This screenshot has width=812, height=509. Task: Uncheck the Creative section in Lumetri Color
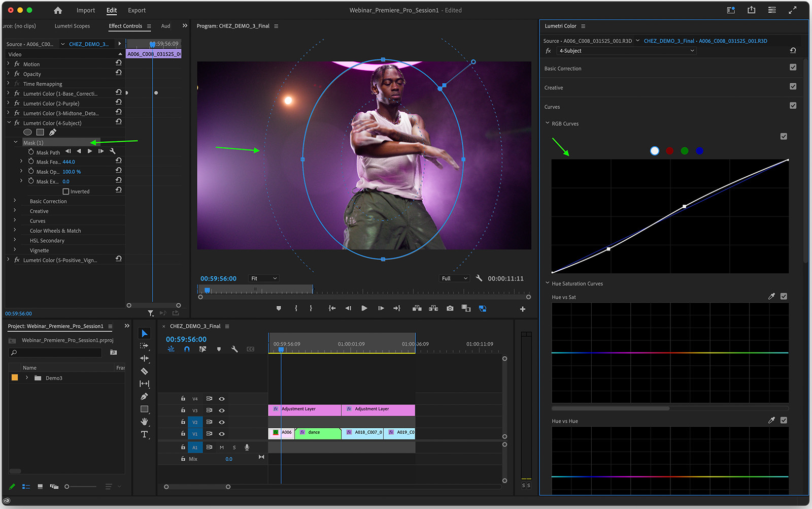[793, 86]
